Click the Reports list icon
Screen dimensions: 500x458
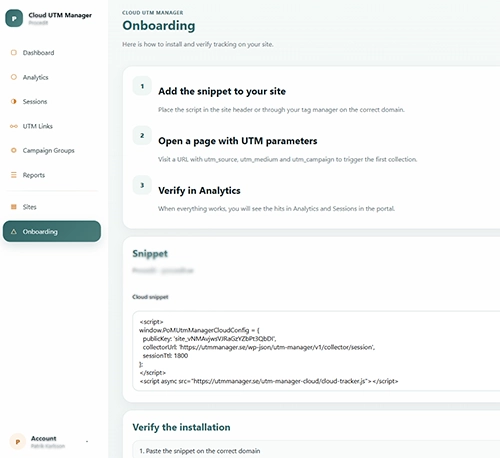14,175
